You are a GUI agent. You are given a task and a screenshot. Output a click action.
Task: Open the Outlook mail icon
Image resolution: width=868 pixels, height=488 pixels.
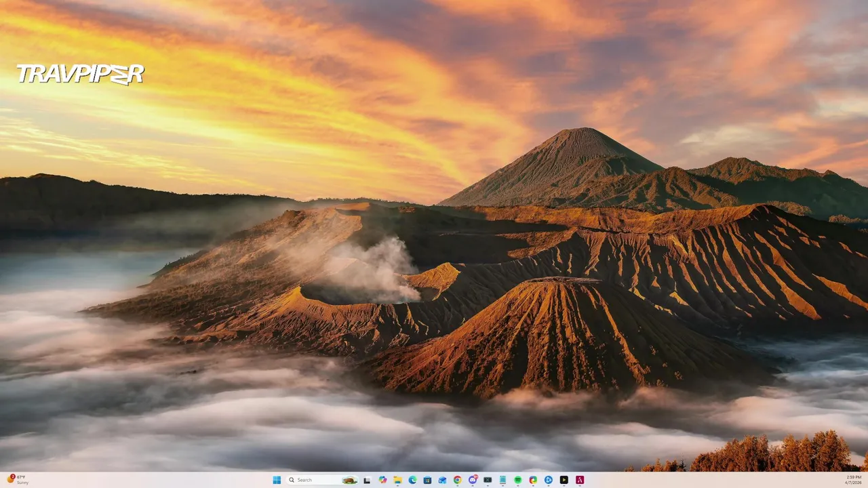[442, 480]
